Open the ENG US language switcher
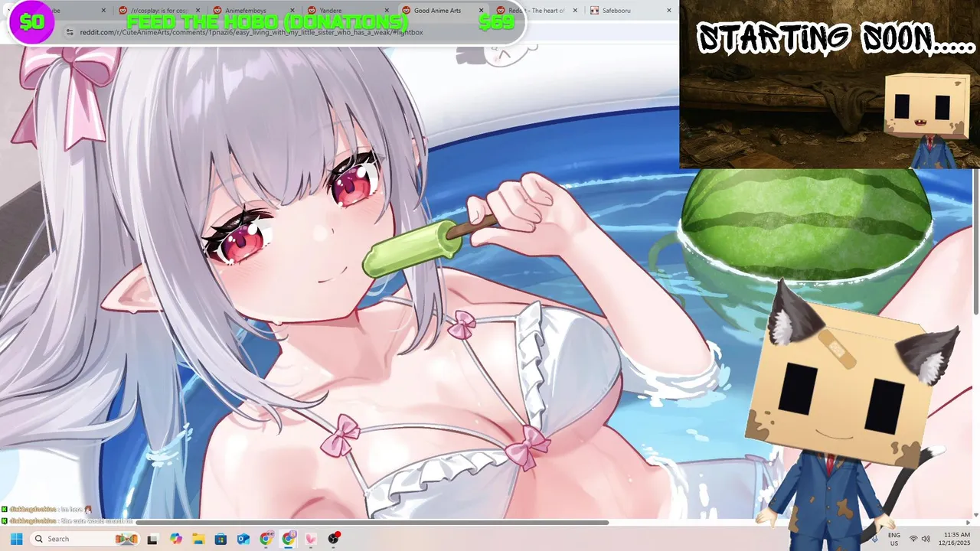Viewport: 980px width, 551px height. (893, 539)
